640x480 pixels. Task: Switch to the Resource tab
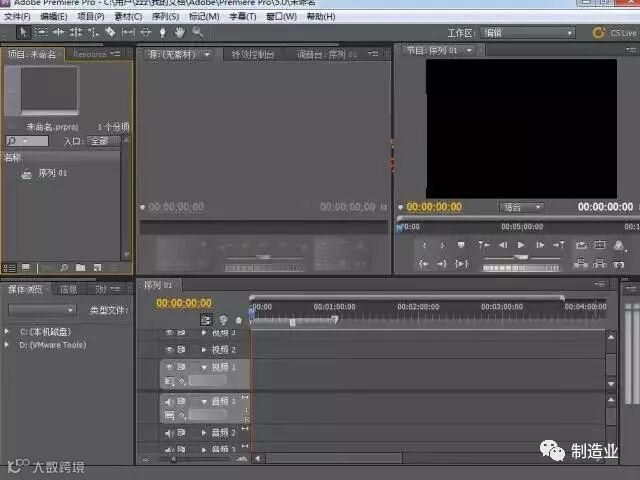(x=89, y=54)
